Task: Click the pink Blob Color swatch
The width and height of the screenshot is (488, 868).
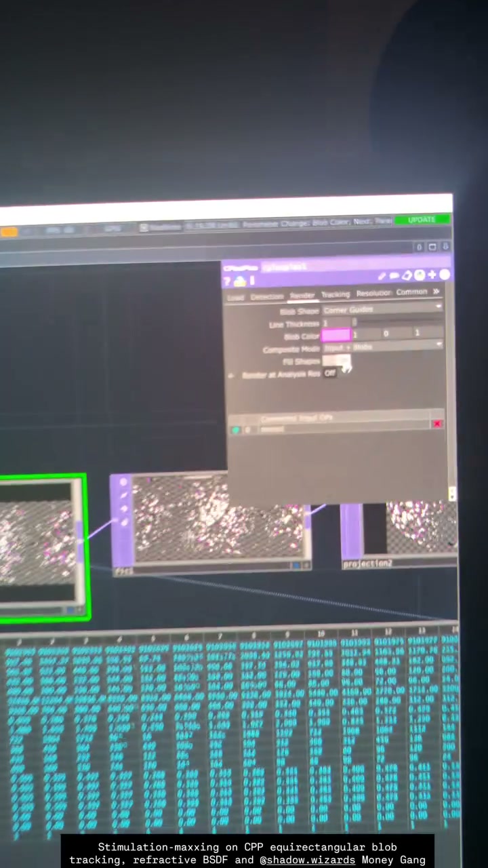Action: pos(335,335)
